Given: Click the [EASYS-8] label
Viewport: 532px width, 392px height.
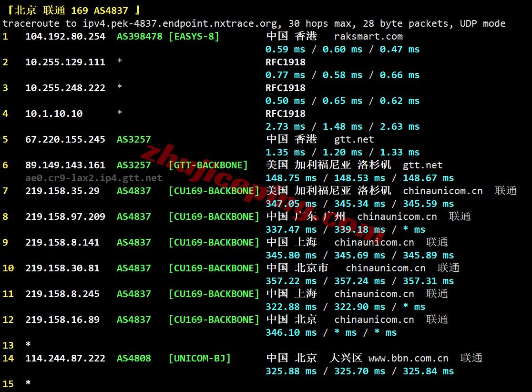Looking at the screenshot, I should click(194, 36).
